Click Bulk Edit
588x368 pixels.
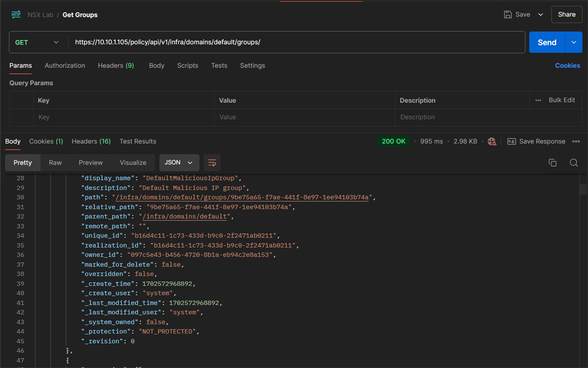click(562, 100)
